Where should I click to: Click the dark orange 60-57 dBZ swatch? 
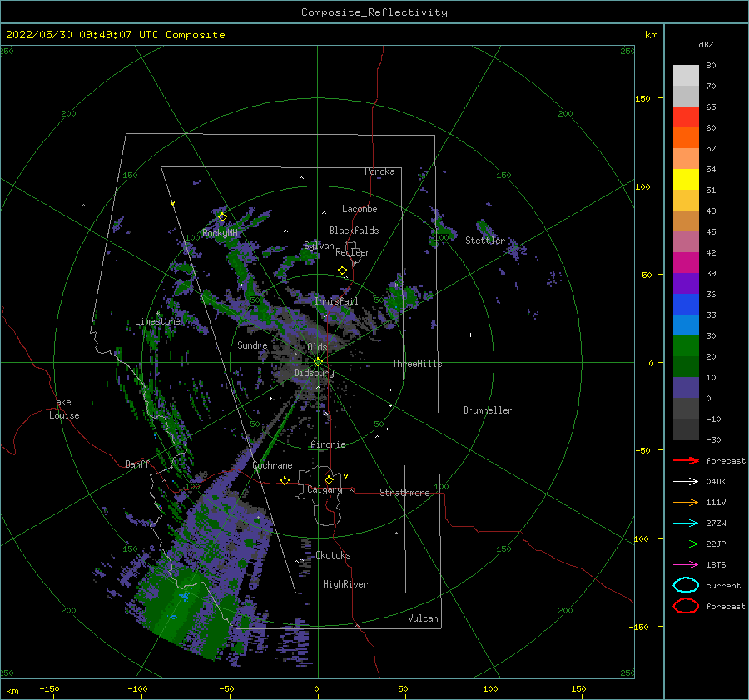(x=686, y=138)
